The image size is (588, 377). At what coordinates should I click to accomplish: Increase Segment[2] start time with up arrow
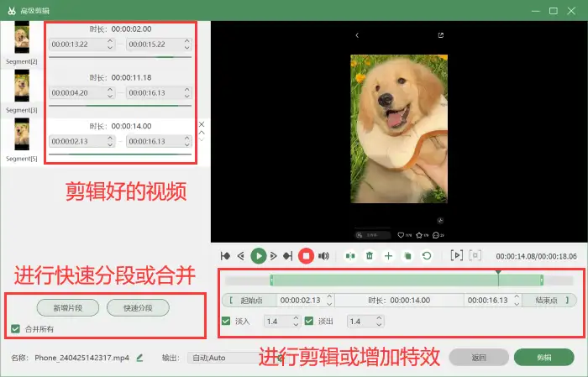pos(110,41)
